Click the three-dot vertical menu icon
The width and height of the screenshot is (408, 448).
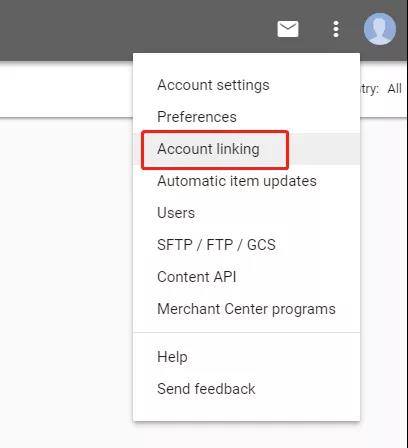coord(336,29)
